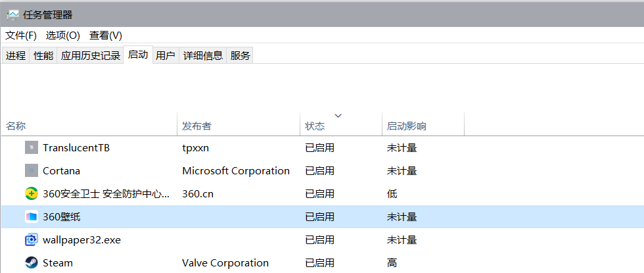
Task: Select the 启动 tab
Action: [x=138, y=55]
